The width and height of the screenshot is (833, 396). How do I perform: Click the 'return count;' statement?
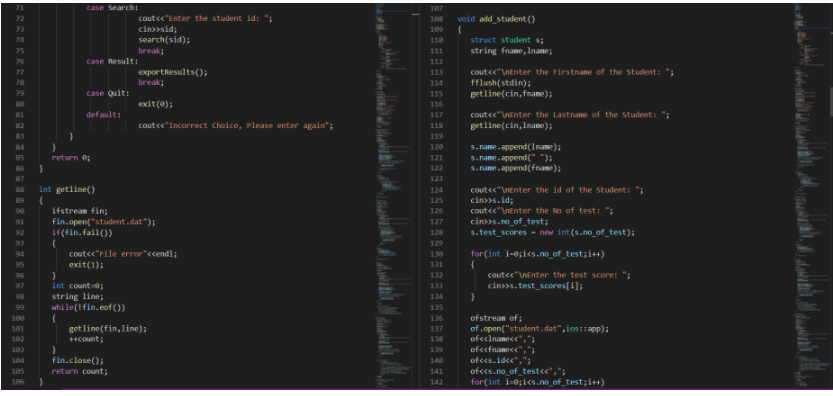coord(79,372)
